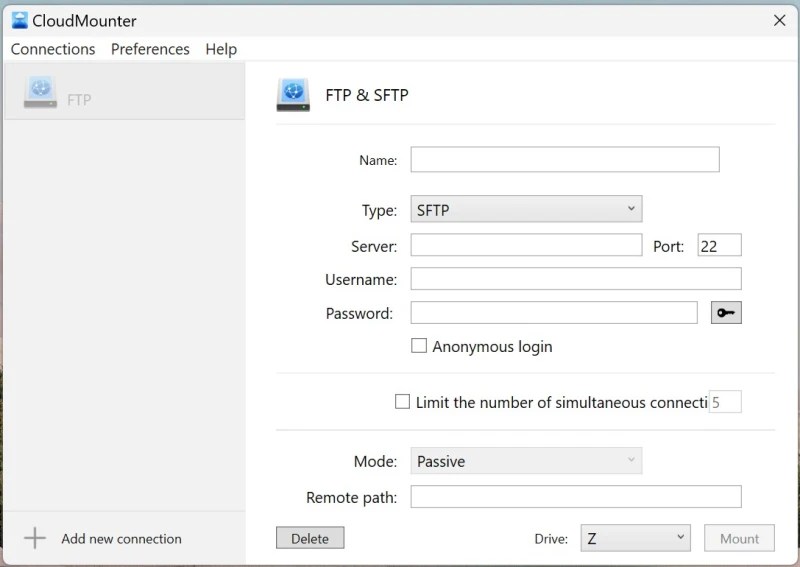Focus the Password input field
The width and height of the screenshot is (800, 567).
(554, 312)
